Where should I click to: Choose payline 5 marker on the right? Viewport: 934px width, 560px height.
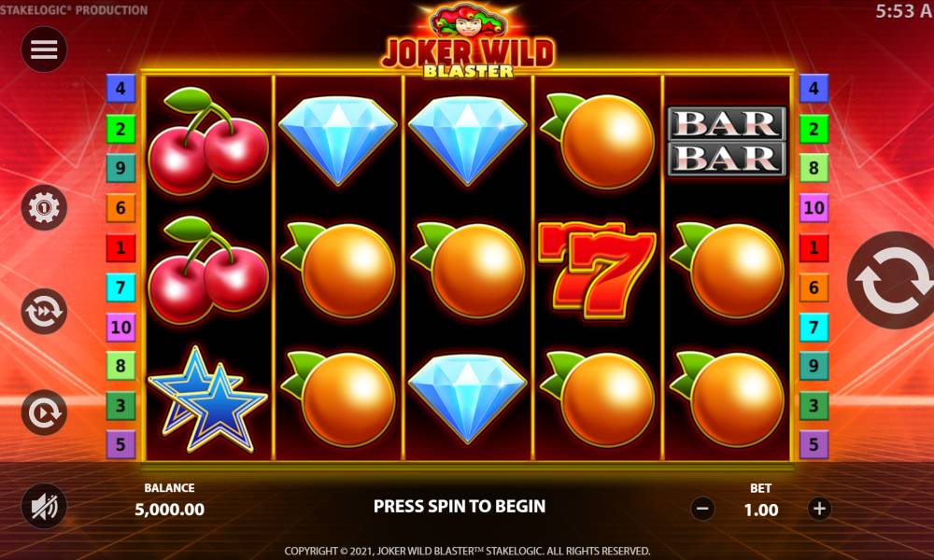(814, 444)
